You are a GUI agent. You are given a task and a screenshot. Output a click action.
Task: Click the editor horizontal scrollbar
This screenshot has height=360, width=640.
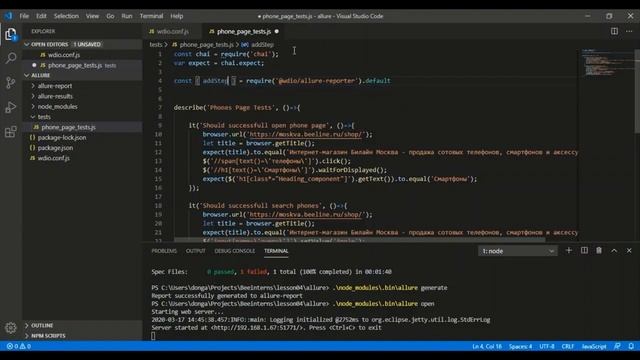pyautogui.click(x=359, y=240)
